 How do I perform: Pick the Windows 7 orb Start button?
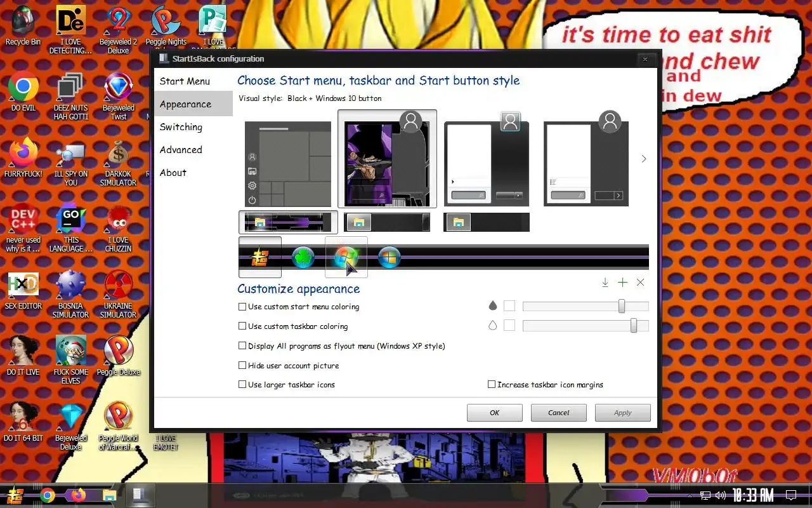(346, 257)
